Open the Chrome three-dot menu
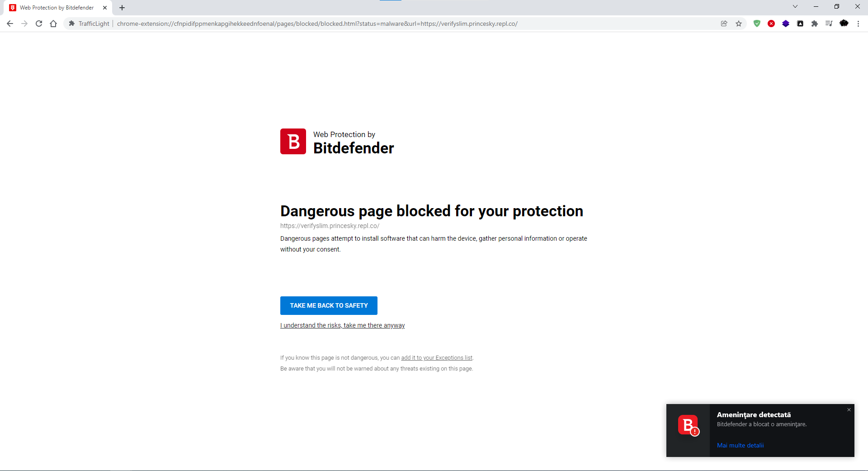Image resolution: width=868 pixels, height=471 pixels. (x=858, y=24)
